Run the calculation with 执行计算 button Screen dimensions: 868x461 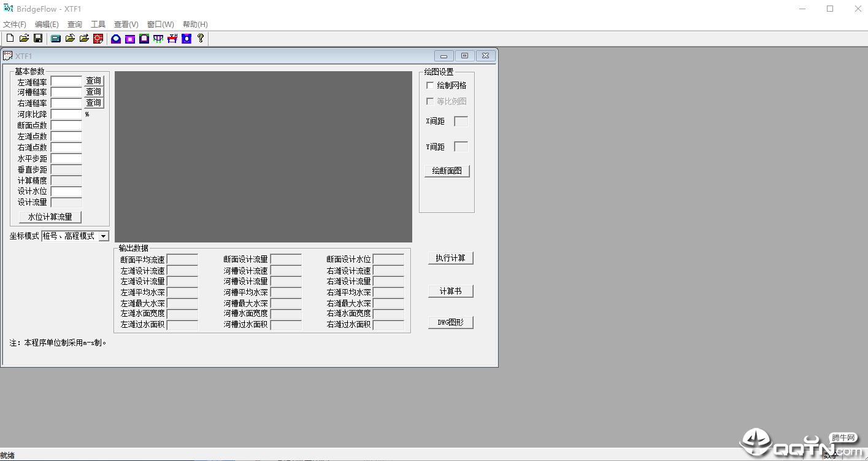(x=451, y=258)
